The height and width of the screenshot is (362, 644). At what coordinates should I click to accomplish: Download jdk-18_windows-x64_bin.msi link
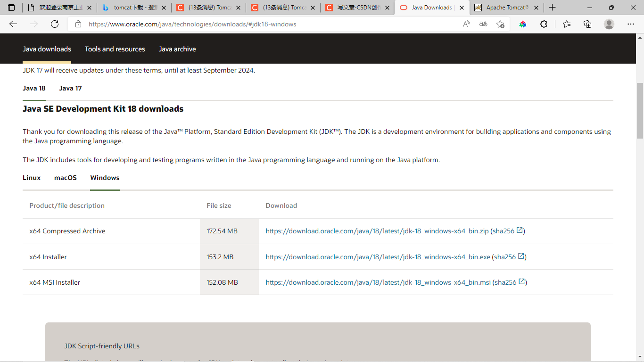click(x=379, y=282)
